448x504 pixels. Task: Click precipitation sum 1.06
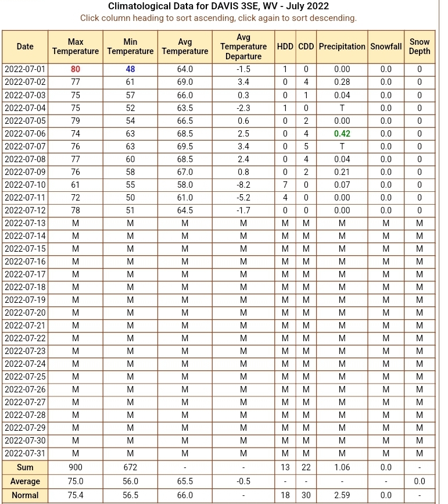pyautogui.click(x=342, y=467)
